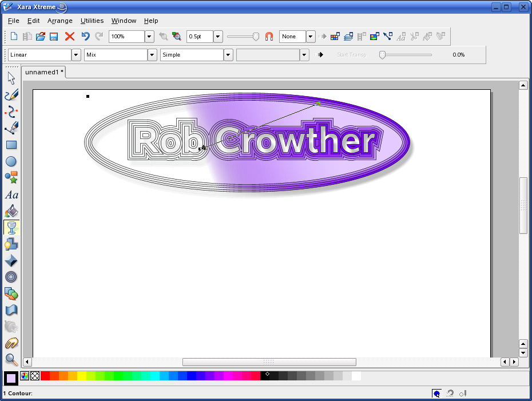Click the Save disk icon

click(x=54, y=37)
